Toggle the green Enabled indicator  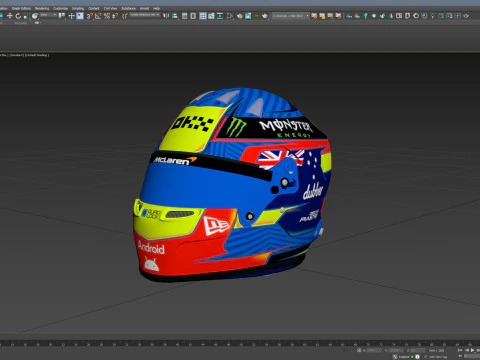click(x=412, y=357)
